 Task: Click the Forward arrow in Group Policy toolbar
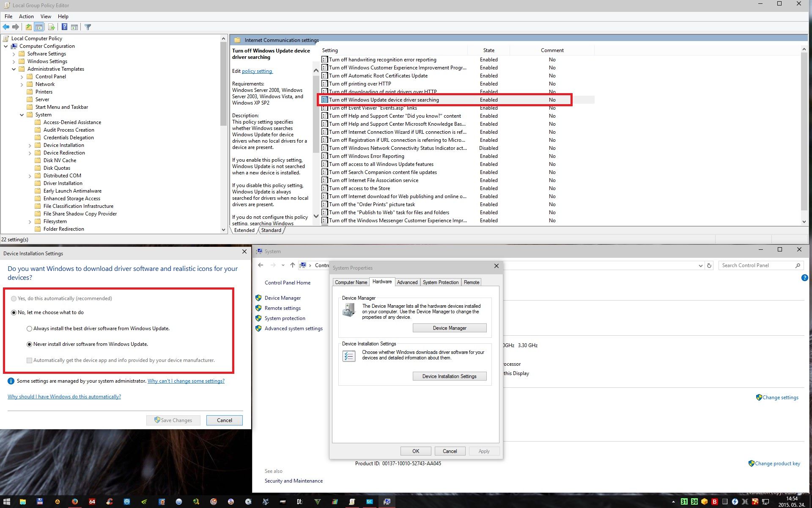pyautogui.click(x=16, y=27)
